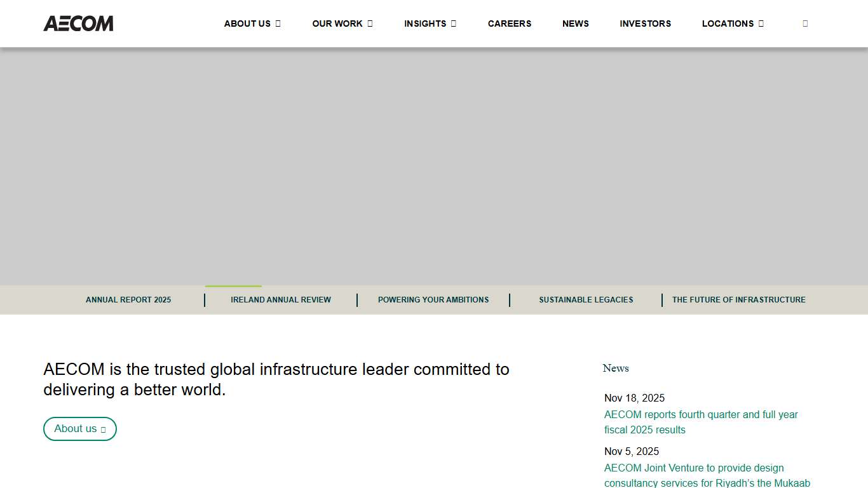The image size is (868, 488).
Task: Show the Sustainable Legacies slide
Action: click(586, 300)
